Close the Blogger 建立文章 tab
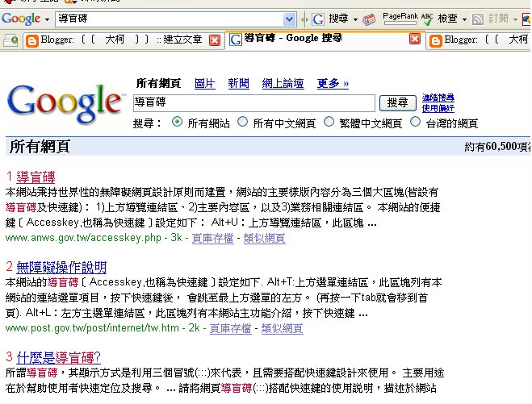This screenshot has height=404, width=532. pos(215,40)
